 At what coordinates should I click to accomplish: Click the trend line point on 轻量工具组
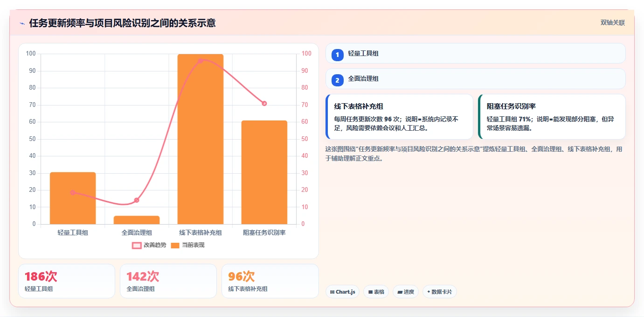click(x=73, y=192)
